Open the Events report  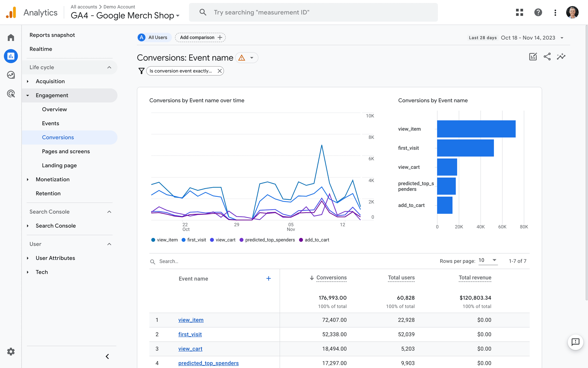[50, 123]
